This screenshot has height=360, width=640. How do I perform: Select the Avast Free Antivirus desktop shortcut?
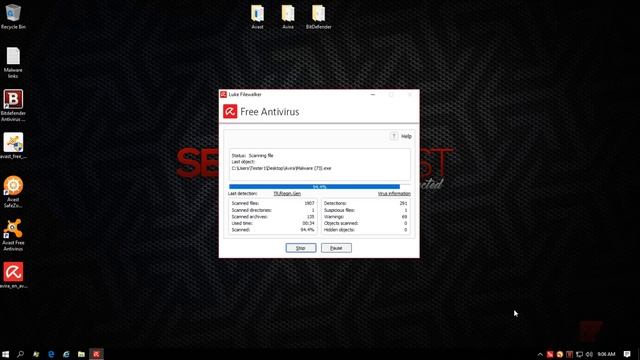[13, 235]
